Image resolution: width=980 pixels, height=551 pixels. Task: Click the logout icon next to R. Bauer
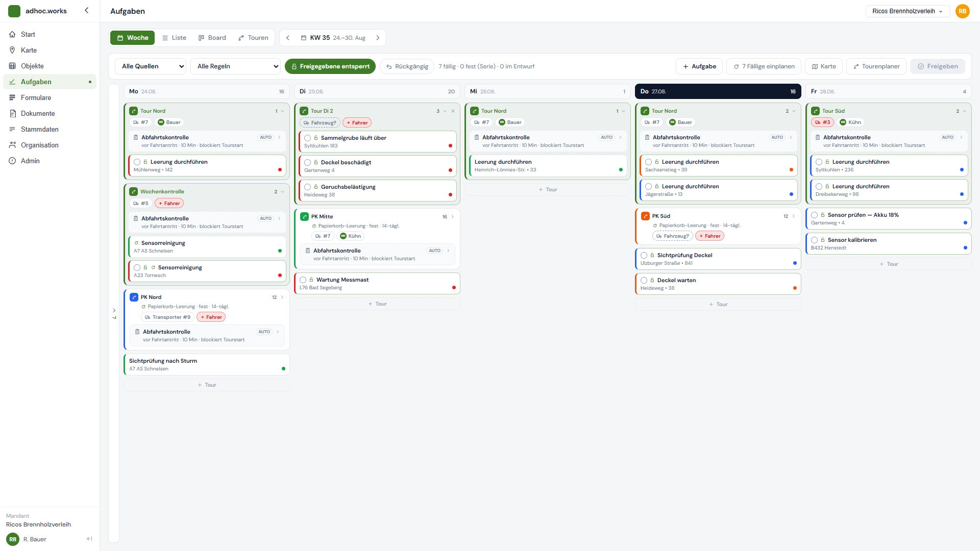point(89,539)
